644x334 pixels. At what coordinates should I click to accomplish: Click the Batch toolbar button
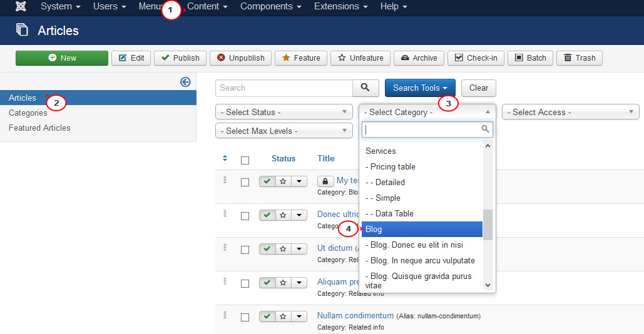coord(530,58)
